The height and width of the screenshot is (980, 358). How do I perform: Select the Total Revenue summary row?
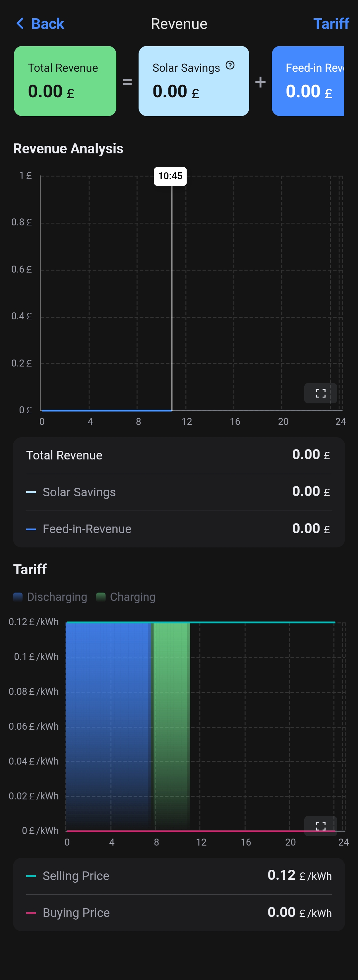tap(179, 455)
